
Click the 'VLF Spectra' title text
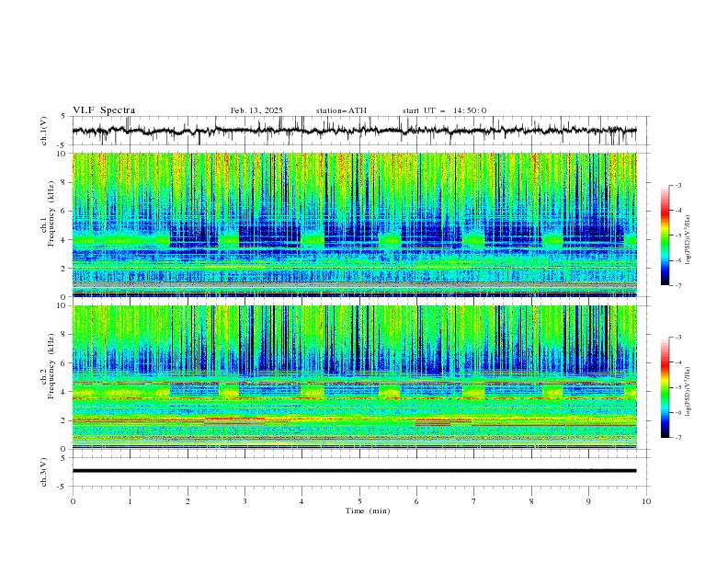pyautogui.click(x=104, y=110)
